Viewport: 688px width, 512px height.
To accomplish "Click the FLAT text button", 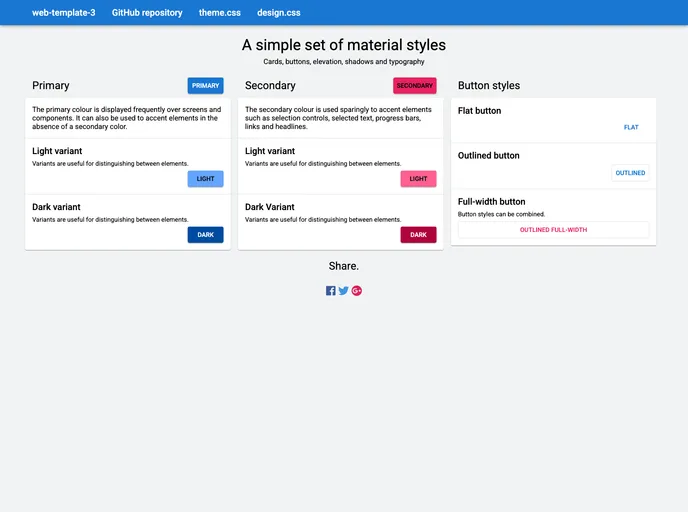I will click(631, 128).
